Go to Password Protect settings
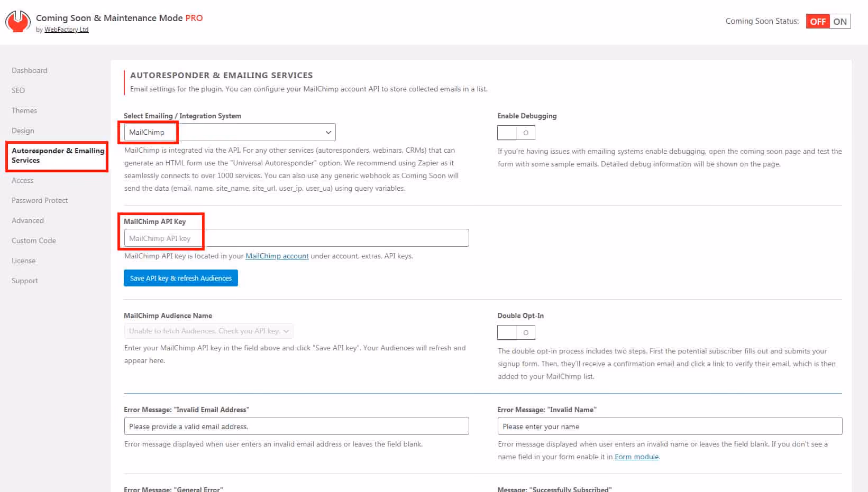 coord(40,200)
